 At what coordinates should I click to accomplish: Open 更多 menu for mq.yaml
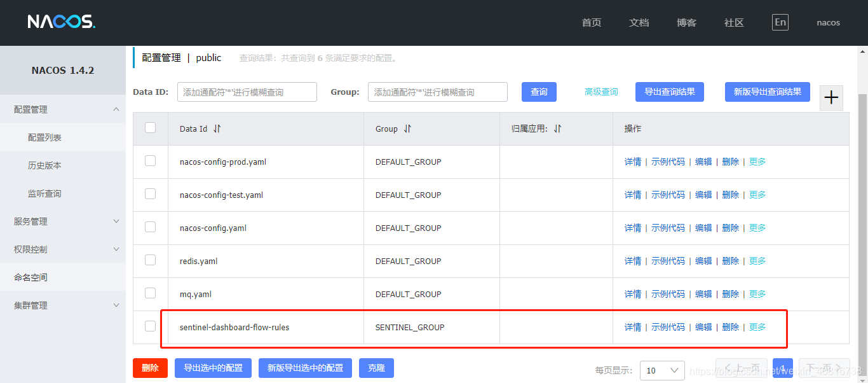point(757,294)
